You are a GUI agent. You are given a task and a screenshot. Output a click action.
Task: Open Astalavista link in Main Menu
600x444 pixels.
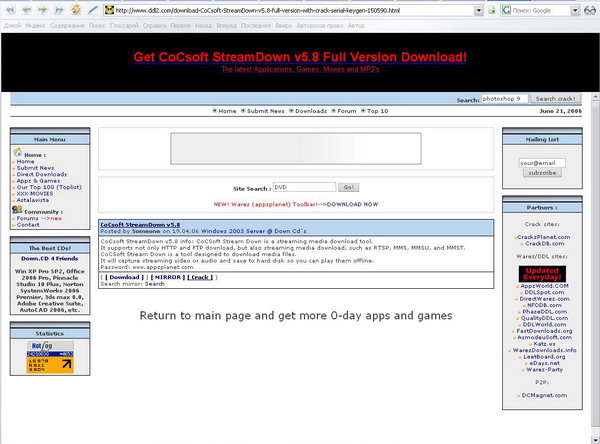click(x=33, y=200)
